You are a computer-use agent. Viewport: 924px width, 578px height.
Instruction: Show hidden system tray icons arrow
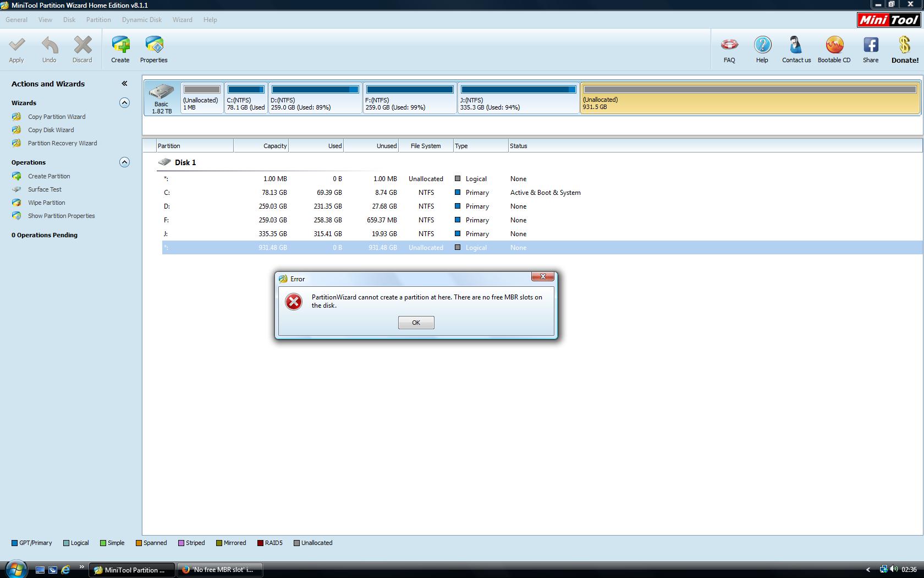pos(868,570)
